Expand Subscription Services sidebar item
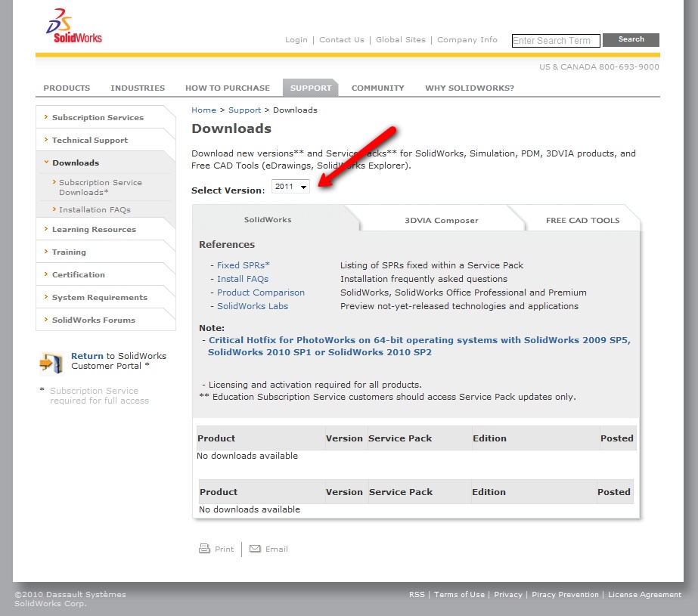 pyautogui.click(x=98, y=117)
